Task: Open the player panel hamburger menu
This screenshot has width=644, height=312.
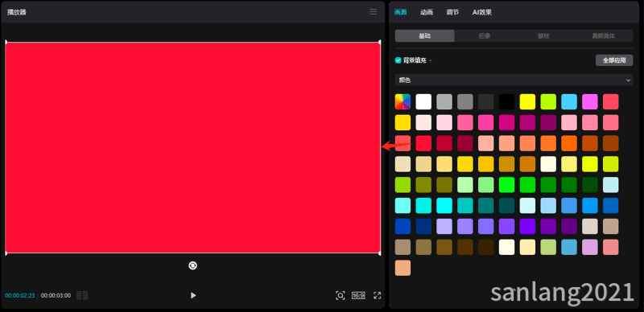Action: [373, 12]
